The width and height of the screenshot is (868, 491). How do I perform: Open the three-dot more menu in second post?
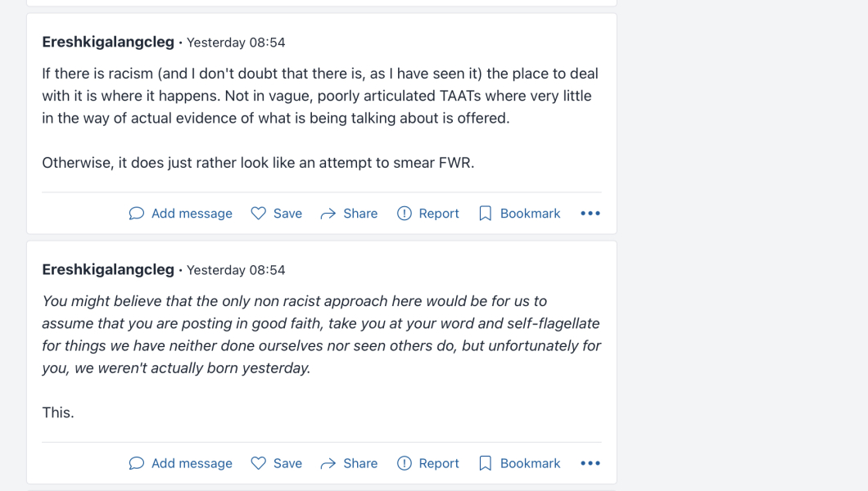(x=590, y=463)
